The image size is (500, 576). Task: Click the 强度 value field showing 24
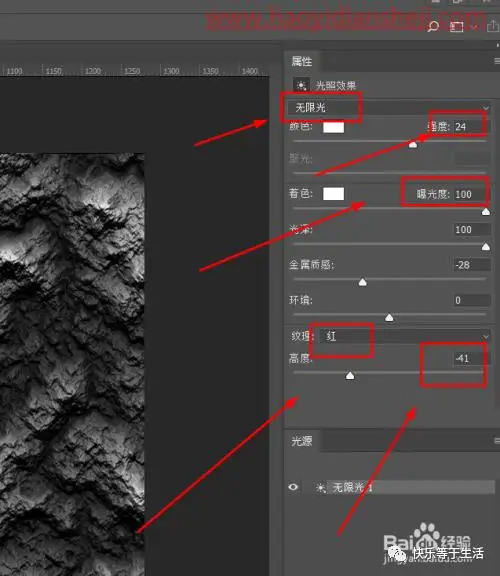[472, 127]
